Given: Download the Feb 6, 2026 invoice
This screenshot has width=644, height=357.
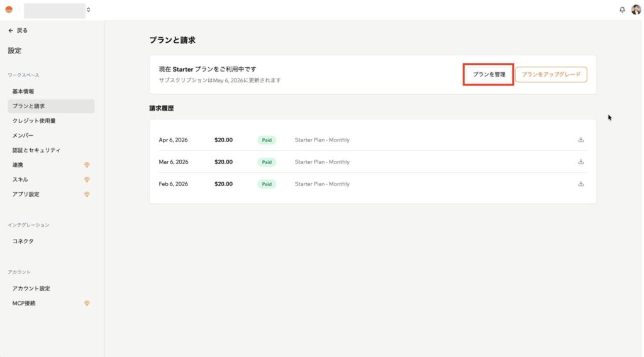Looking at the screenshot, I should click(581, 184).
